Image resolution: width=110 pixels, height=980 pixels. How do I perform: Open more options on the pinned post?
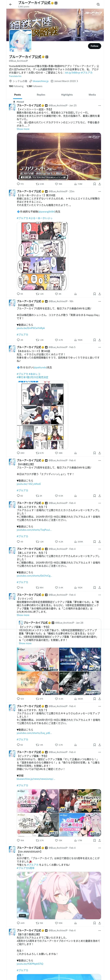click(99, 105)
